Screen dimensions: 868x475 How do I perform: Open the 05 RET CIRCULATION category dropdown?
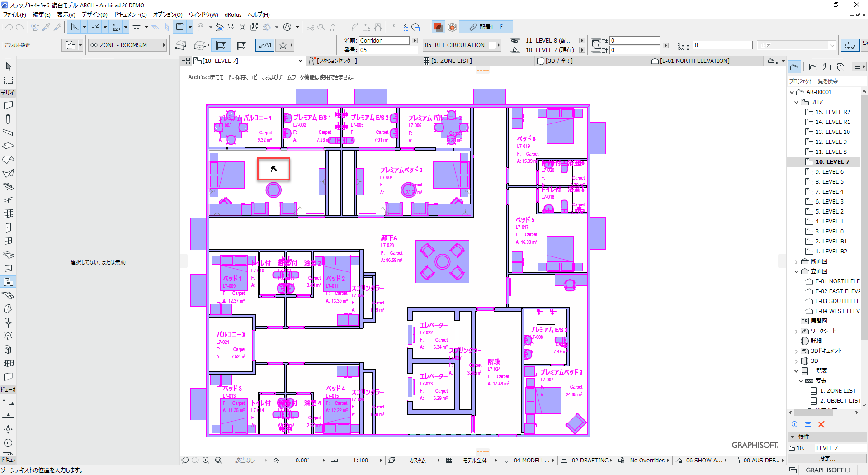click(x=462, y=45)
